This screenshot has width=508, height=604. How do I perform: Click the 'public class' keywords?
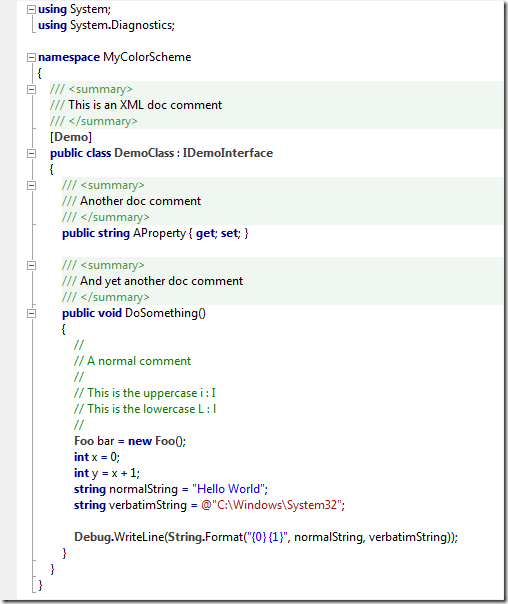point(80,153)
